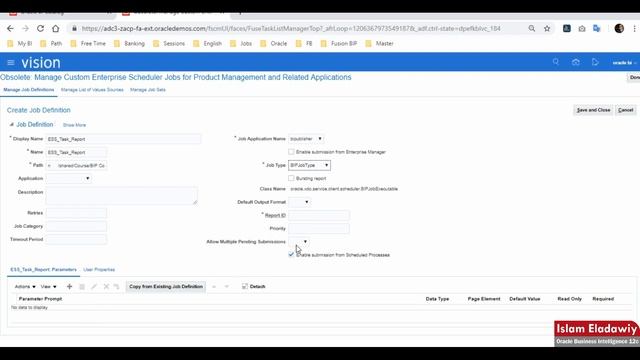The image size is (640, 360).
Task: Click in the Priority field
Action: pyautogui.click(x=319, y=229)
